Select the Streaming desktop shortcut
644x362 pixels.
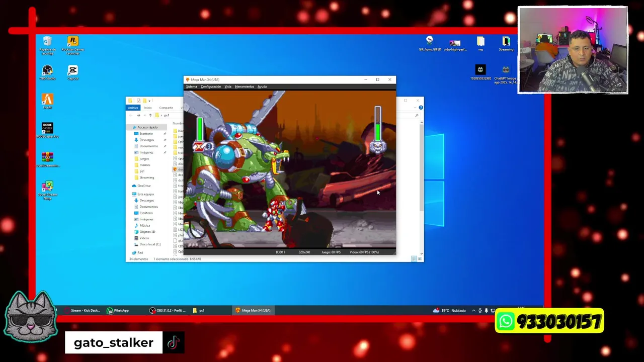(x=506, y=44)
